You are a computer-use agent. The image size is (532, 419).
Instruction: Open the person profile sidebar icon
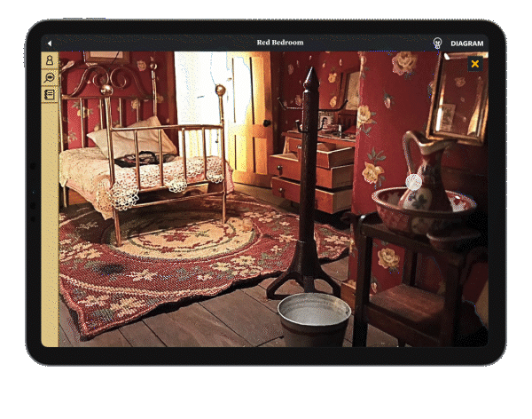(50, 60)
